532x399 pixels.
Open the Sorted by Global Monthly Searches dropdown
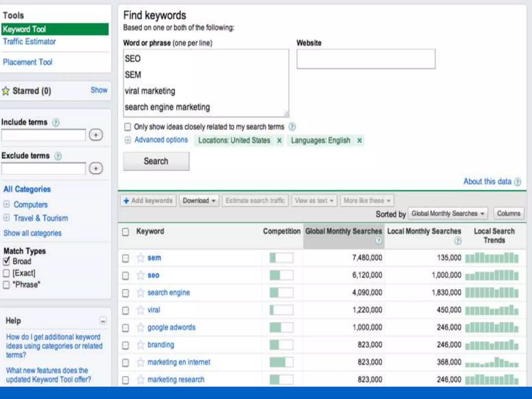pos(448,214)
